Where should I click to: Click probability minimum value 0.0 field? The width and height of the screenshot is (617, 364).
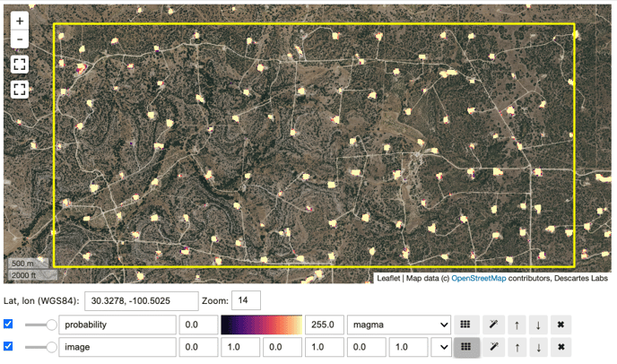199,325
